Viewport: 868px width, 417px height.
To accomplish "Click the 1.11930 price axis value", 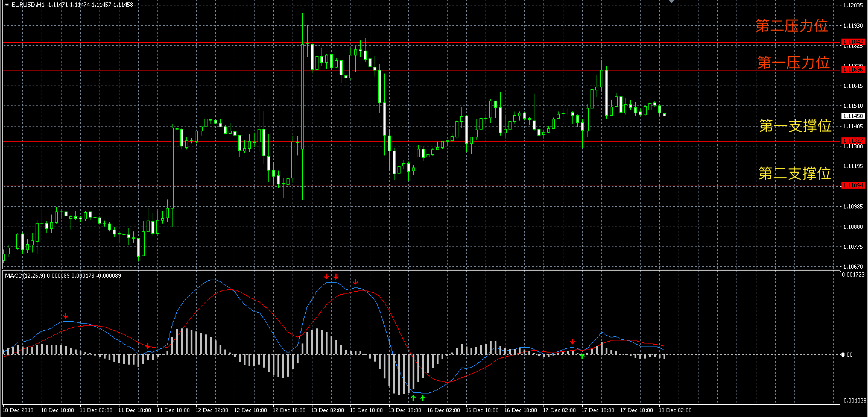I will (853, 26).
